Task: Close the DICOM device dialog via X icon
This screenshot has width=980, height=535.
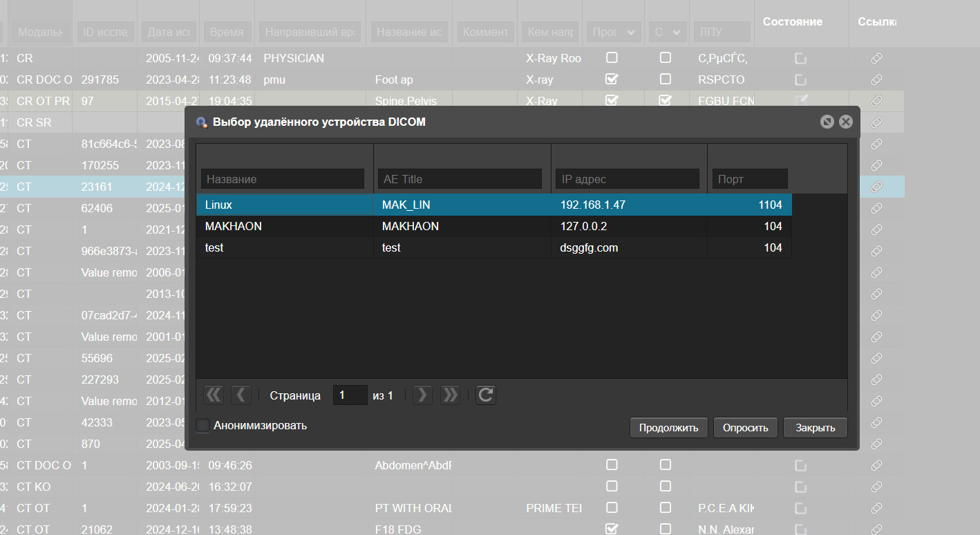Action: click(845, 122)
